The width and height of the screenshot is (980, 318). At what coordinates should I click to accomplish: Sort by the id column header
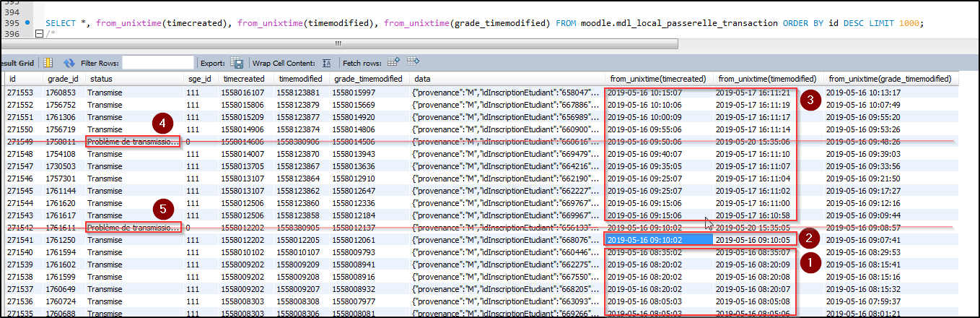tap(12, 79)
